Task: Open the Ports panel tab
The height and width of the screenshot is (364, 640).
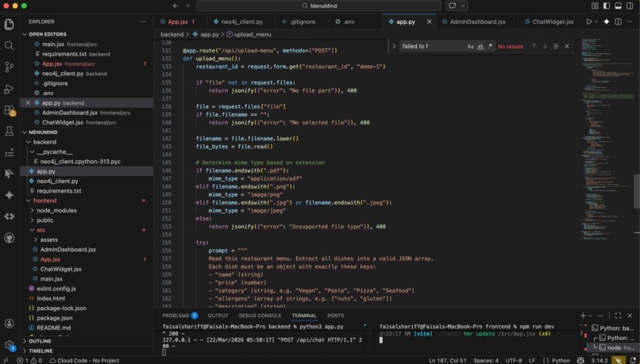Action: pos(336,316)
